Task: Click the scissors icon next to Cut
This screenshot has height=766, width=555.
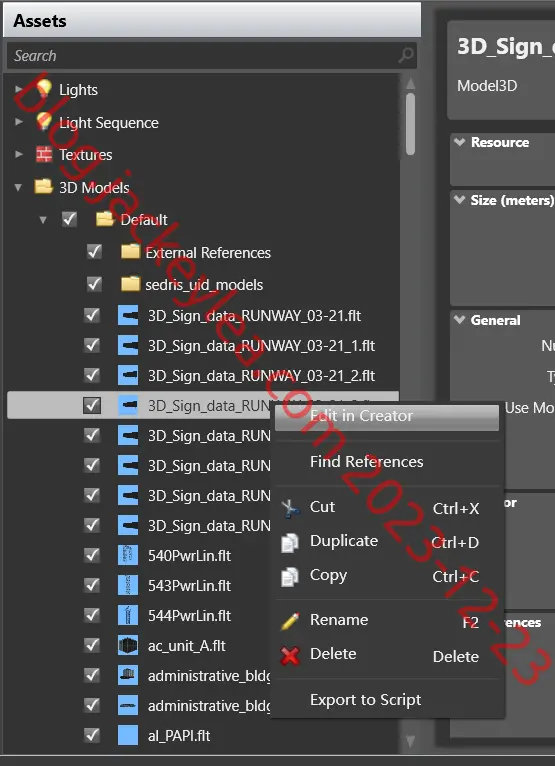Action: (x=291, y=509)
